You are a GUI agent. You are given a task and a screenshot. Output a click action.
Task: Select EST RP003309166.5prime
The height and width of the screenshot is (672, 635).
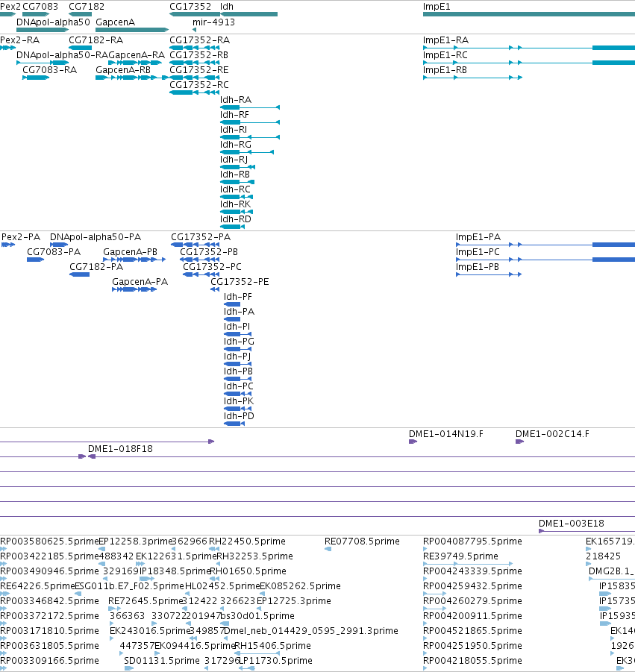[49, 660]
